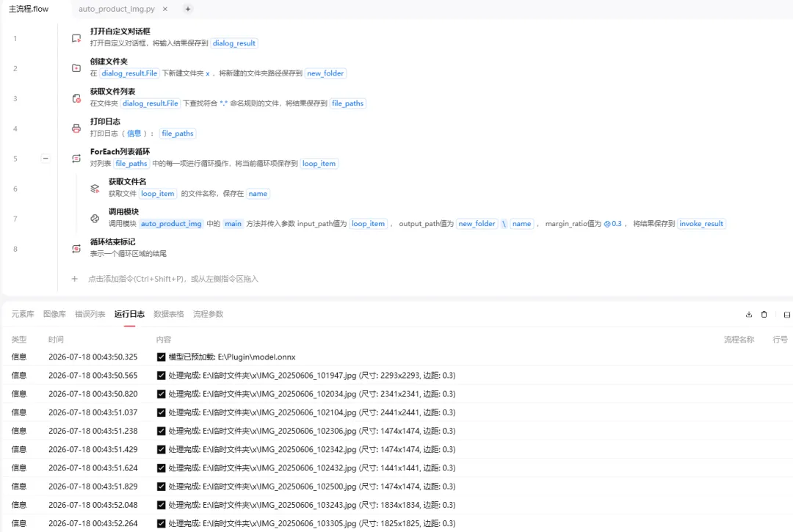Click loop_item variable in ForEach step

coord(319,164)
